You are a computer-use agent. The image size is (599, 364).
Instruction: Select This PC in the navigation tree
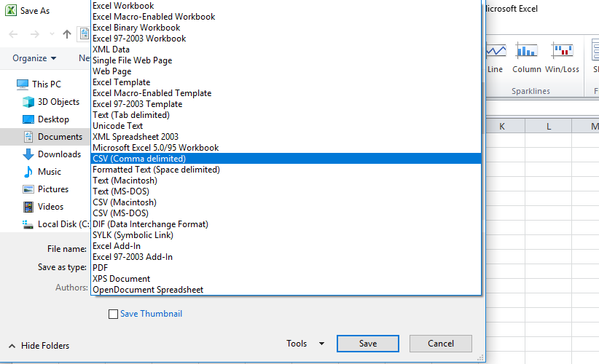[x=46, y=84]
